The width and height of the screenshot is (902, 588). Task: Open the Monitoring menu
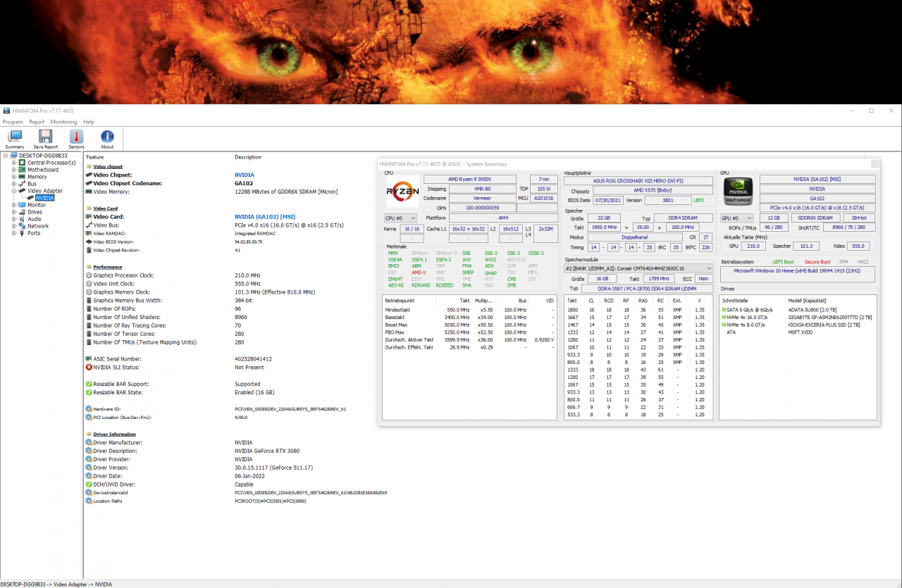click(64, 122)
